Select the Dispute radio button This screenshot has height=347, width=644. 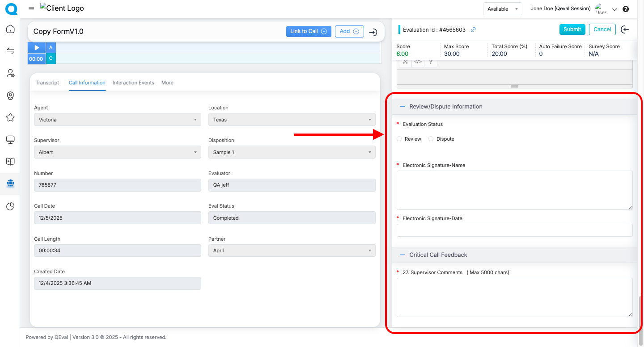pyautogui.click(x=431, y=139)
